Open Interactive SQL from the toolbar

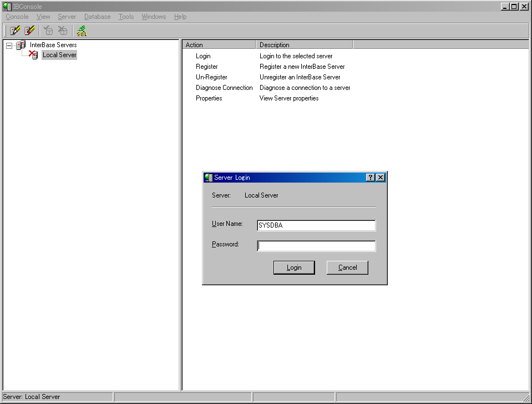[x=82, y=31]
